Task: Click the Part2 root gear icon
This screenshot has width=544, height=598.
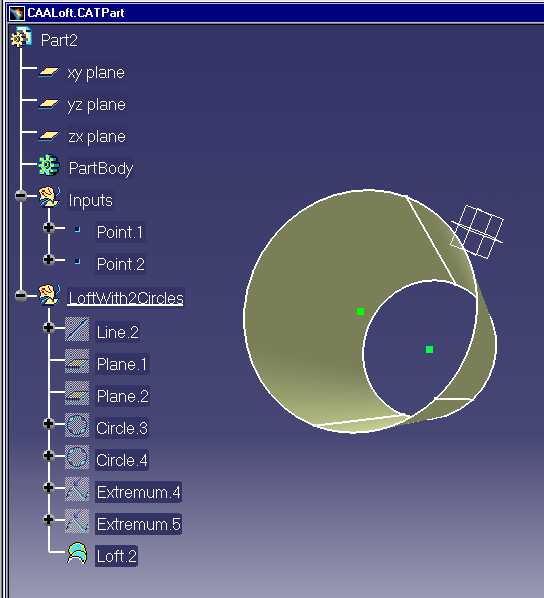Action: click(21, 38)
